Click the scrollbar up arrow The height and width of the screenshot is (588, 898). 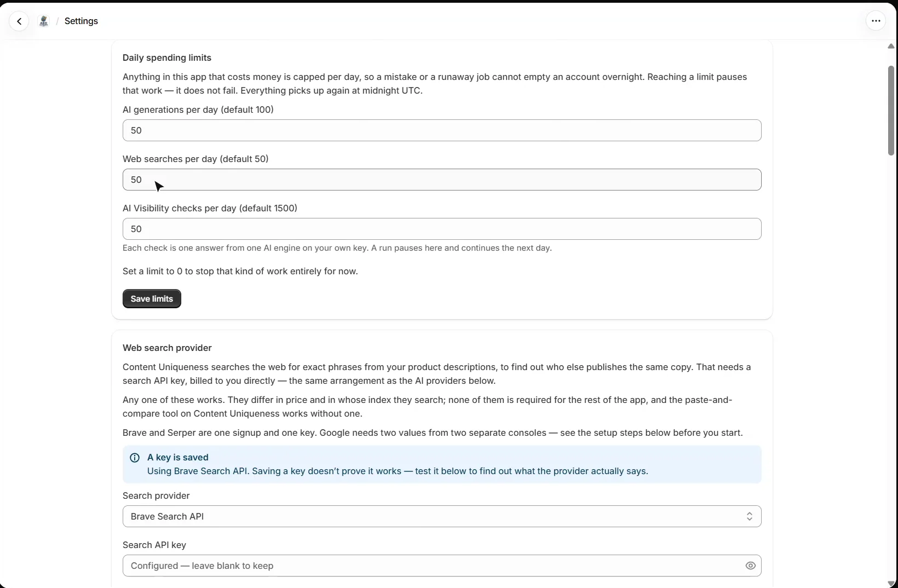click(x=891, y=47)
